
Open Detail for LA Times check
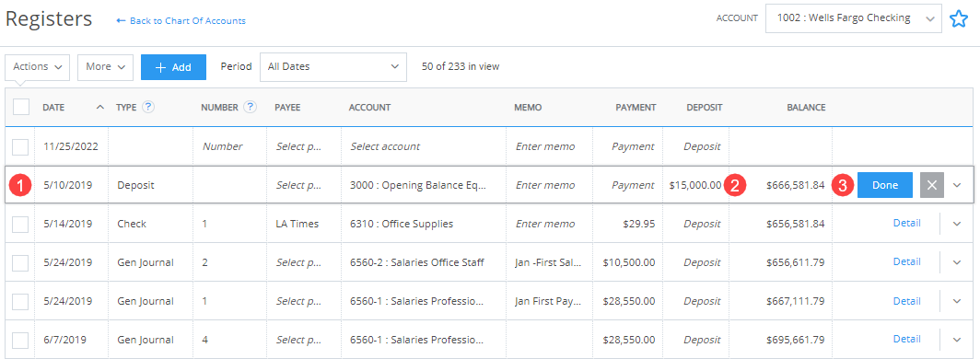point(907,223)
